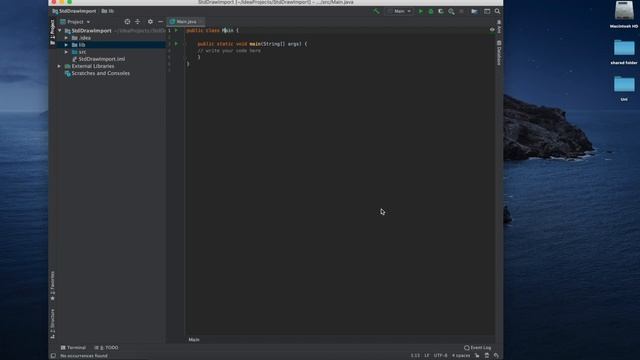Click the rightmost status bar icon

496,356
